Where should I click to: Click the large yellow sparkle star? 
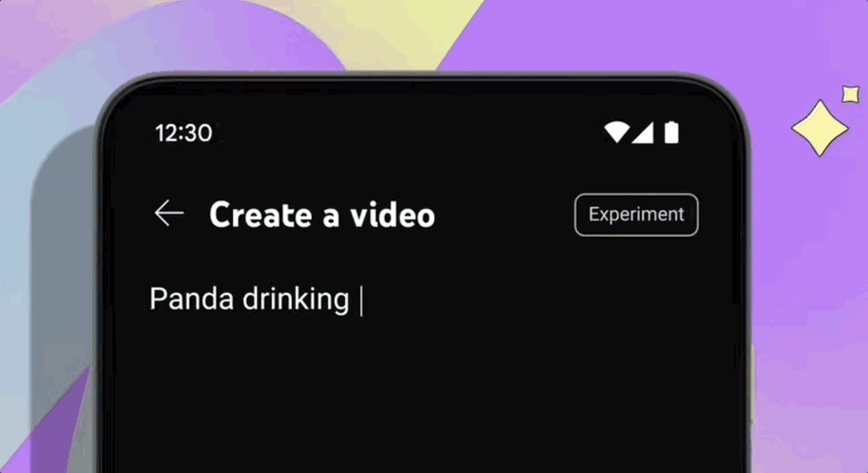click(820, 128)
